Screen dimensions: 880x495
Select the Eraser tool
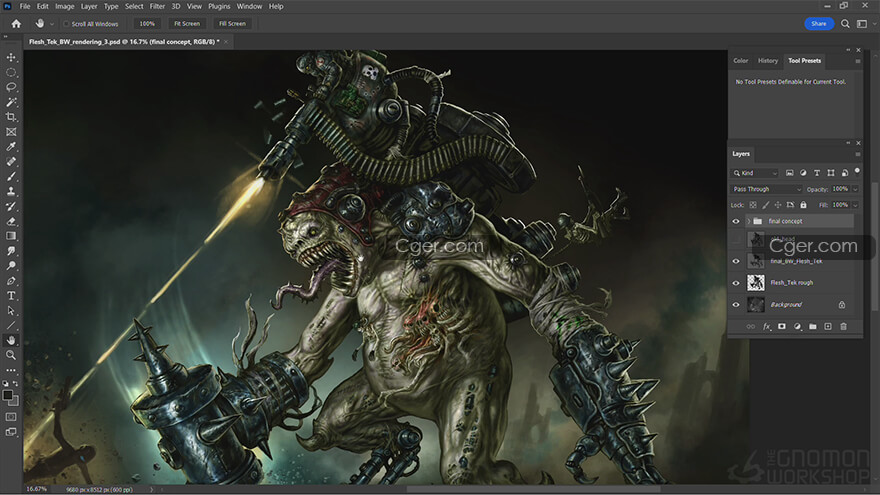point(11,221)
